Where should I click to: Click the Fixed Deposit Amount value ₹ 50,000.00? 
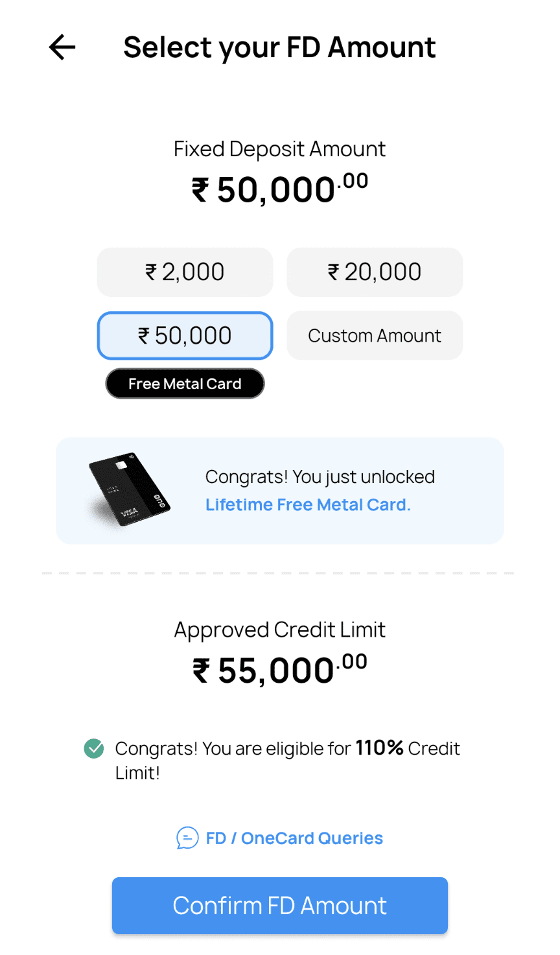pos(280,189)
